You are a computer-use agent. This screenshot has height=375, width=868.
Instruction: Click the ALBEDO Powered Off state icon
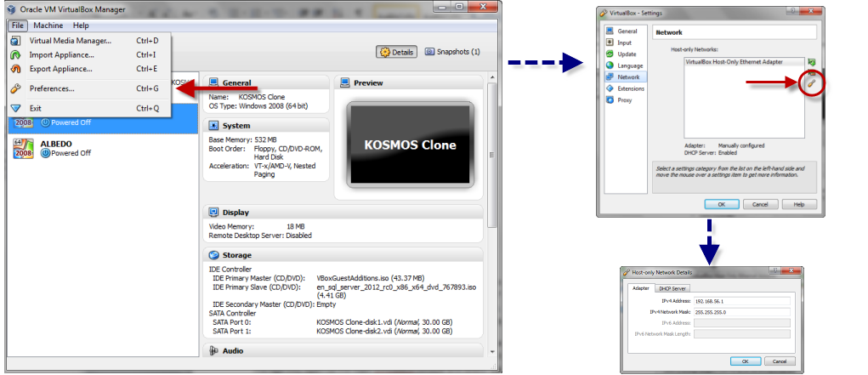[45, 153]
